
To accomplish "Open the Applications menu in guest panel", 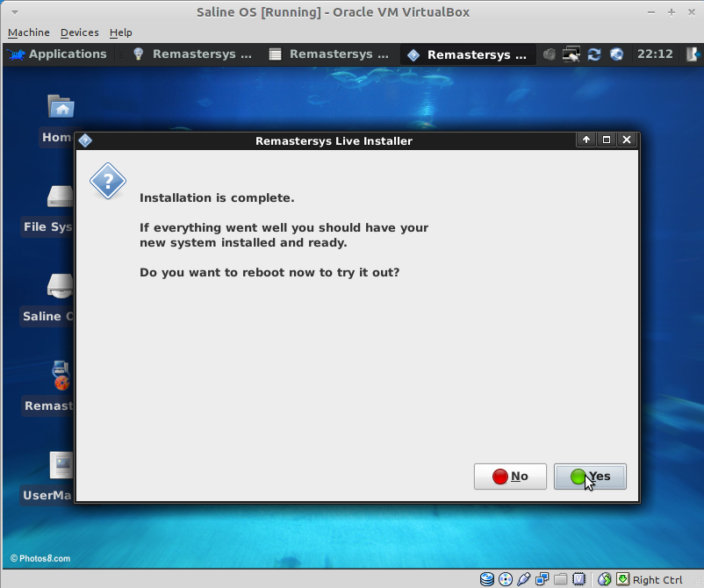I will 57,54.
